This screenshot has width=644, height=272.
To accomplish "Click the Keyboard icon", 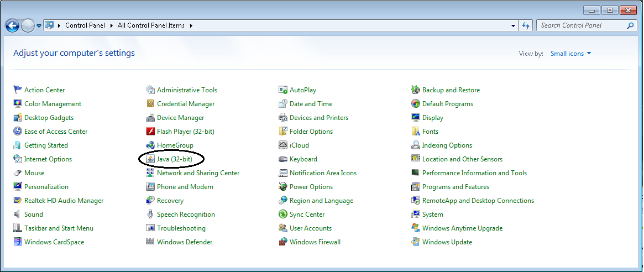I will [x=283, y=159].
